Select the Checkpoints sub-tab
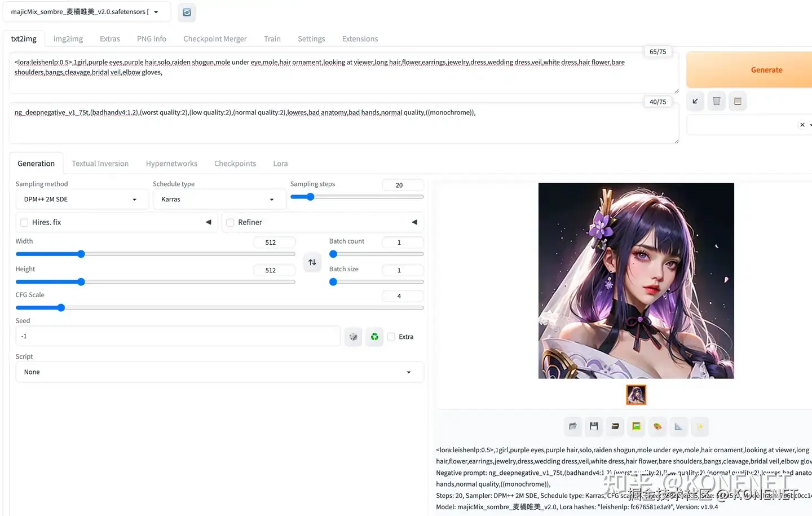 coord(235,164)
